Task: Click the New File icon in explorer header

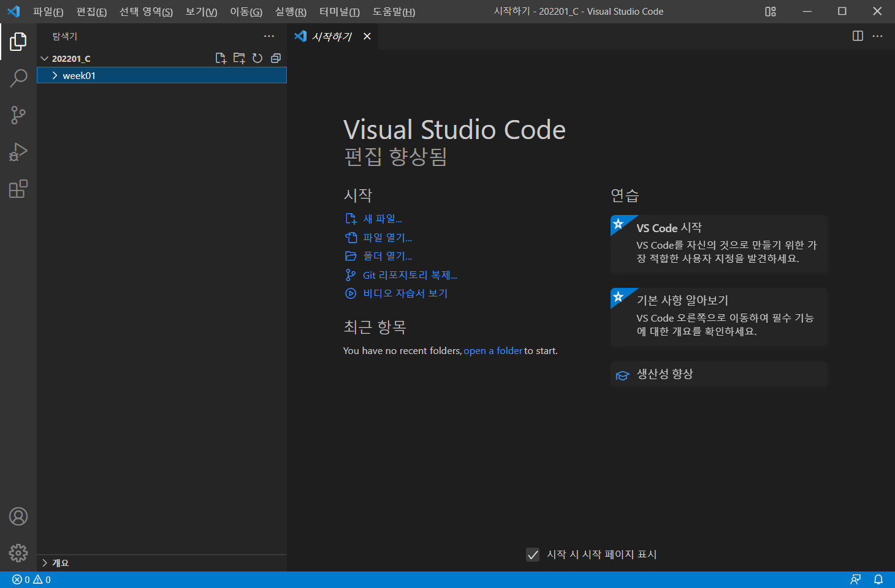Action: [221, 58]
